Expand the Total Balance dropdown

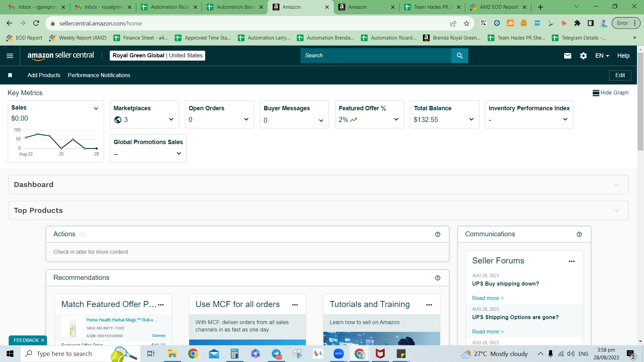tap(471, 119)
